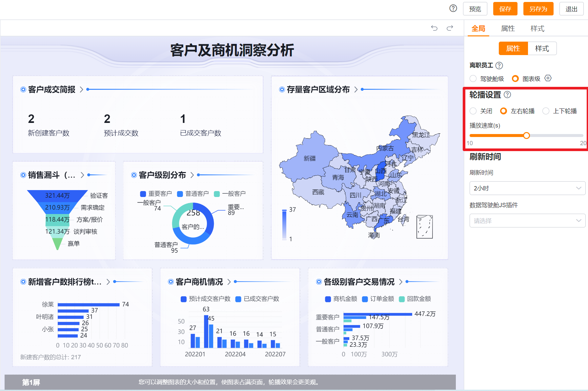This screenshot has height=391, width=588.
Task: Expand the 数据驾驶舱JS插件 dropdown
Action: pos(527,221)
